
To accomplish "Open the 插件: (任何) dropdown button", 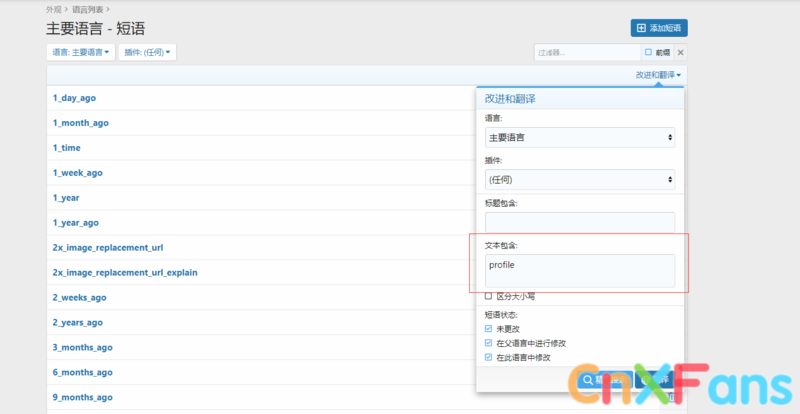I will pos(147,52).
